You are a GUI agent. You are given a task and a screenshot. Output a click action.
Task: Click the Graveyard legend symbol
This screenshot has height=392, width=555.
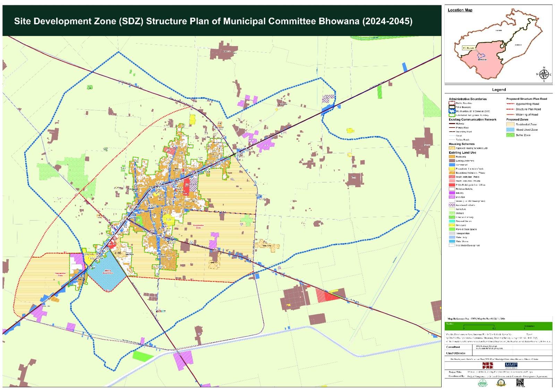click(452, 225)
